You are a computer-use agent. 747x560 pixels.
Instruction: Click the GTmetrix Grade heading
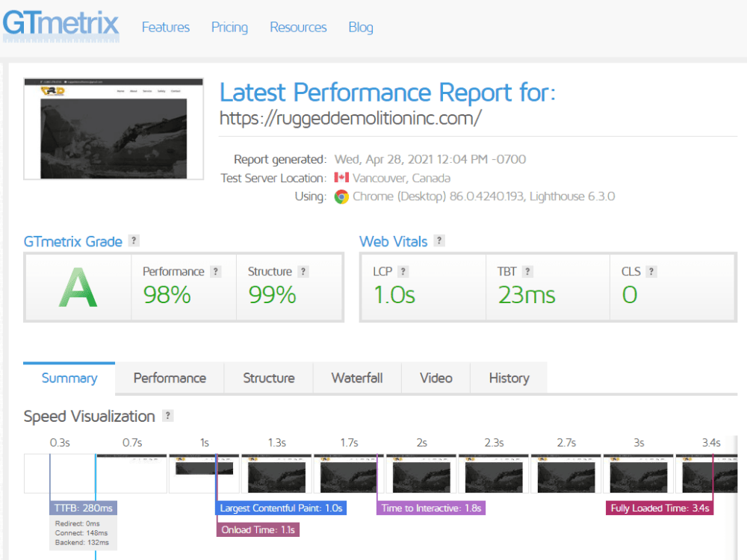[x=73, y=241]
